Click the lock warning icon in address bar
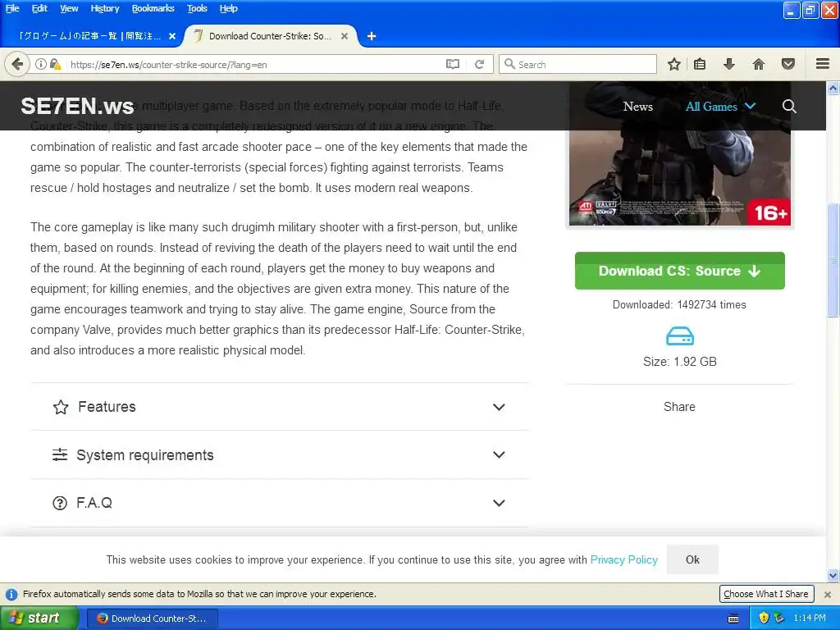The height and width of the screenshot is (630, 840). click(55, 64)
